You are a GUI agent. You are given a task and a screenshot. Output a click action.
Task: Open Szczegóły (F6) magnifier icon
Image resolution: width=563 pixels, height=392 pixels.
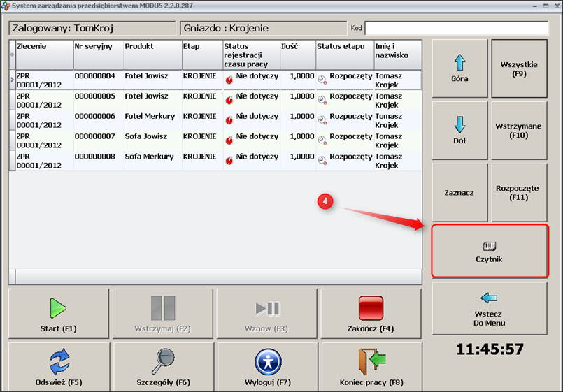[x=163, y=361]
